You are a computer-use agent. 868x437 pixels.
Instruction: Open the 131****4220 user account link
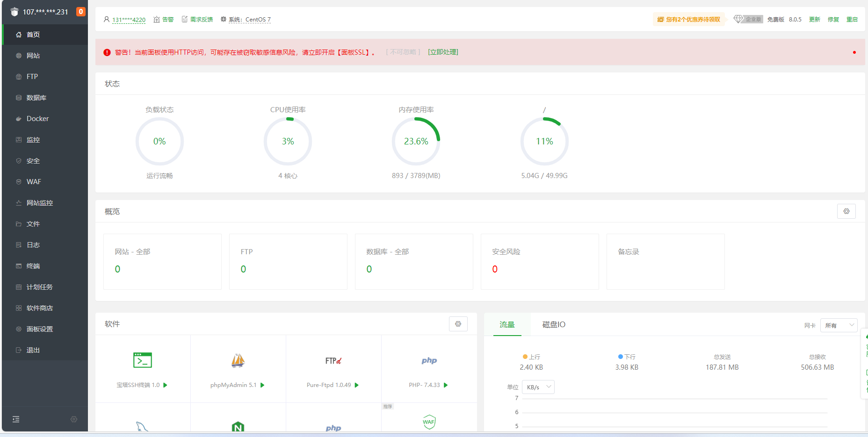[x=129, y=20]
